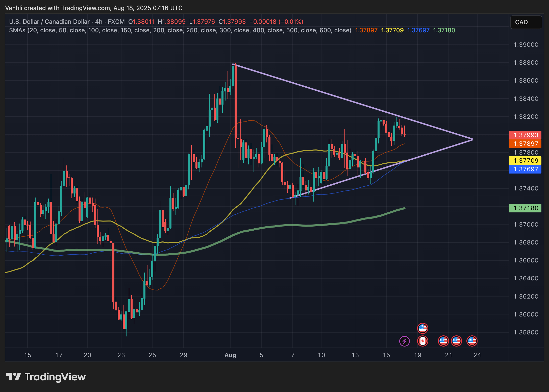Click the 'Aug' label on the time axis
The height and width of the screenshot is (392, 549).
tap(230, 355)
